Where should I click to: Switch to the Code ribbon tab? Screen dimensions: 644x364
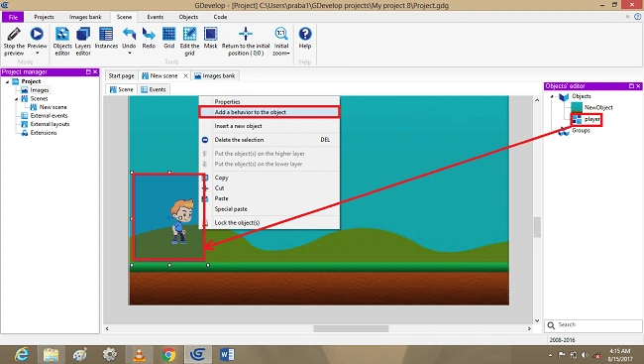pos(220,17)
